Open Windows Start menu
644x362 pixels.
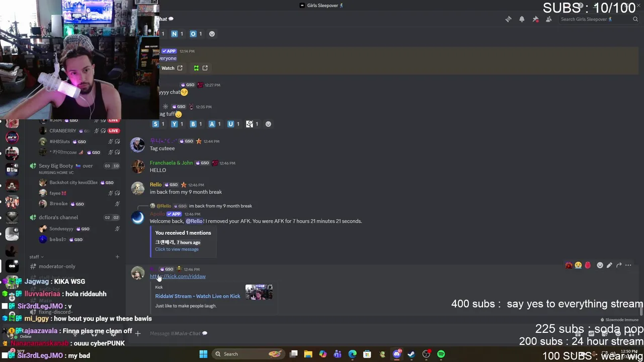tap(203, 354)
